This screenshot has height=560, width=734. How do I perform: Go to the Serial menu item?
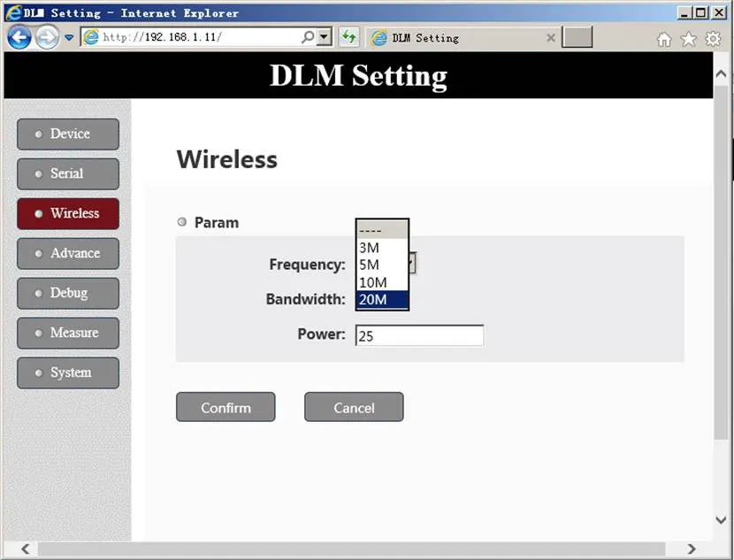pos(68,174)
